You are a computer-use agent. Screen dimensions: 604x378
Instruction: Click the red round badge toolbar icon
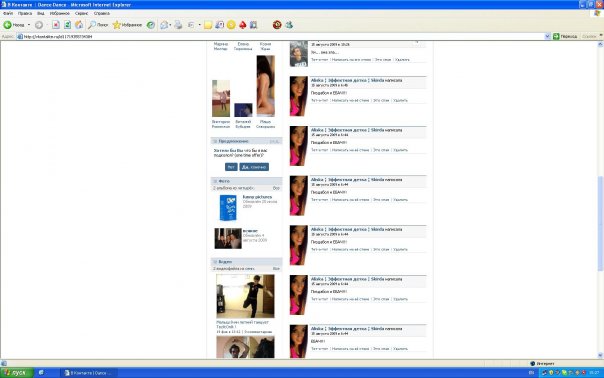pyautogui.click(x=277, y=25)
